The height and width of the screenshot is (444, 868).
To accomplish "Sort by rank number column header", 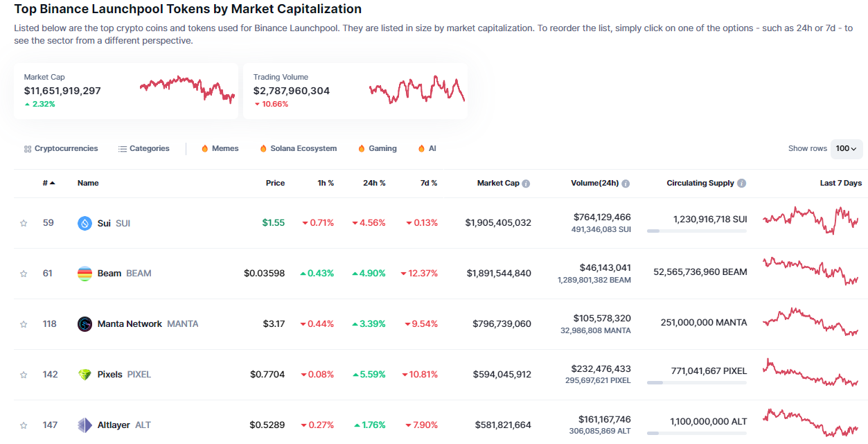I will [x=48, y=184].
